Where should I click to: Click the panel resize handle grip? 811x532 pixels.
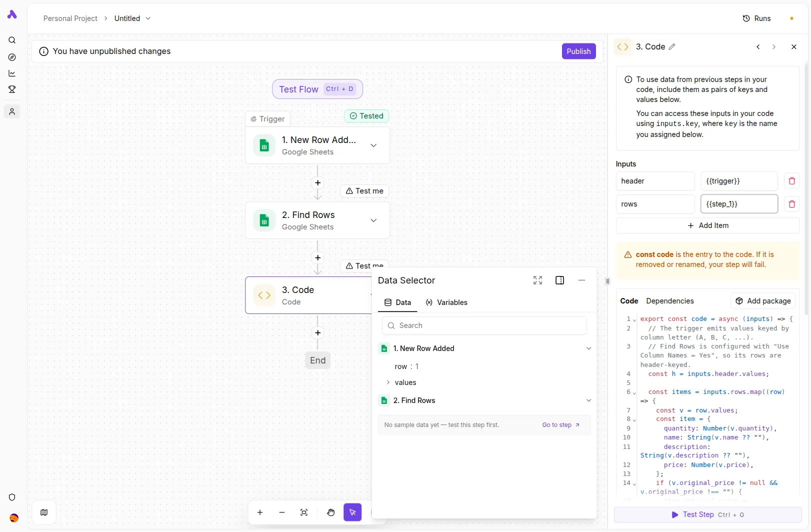click(x=607, y=281)
